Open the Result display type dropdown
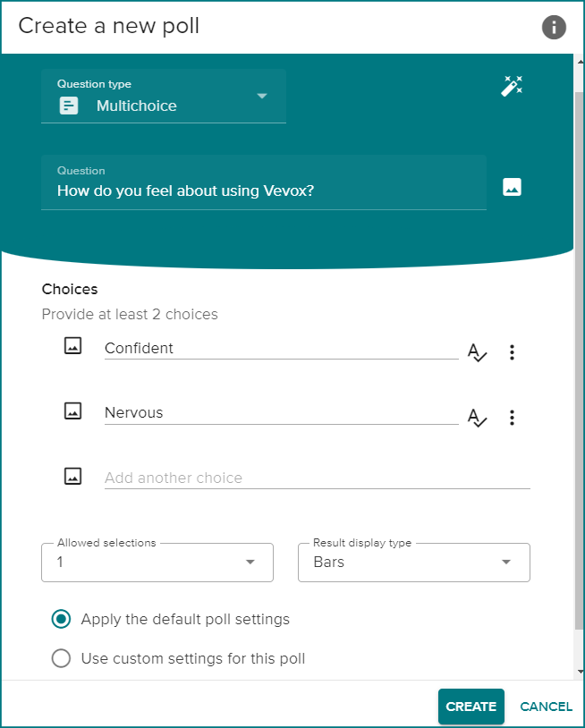Viewport: 585px width, 728px height. pyautogui.click(x=413, y=563)
